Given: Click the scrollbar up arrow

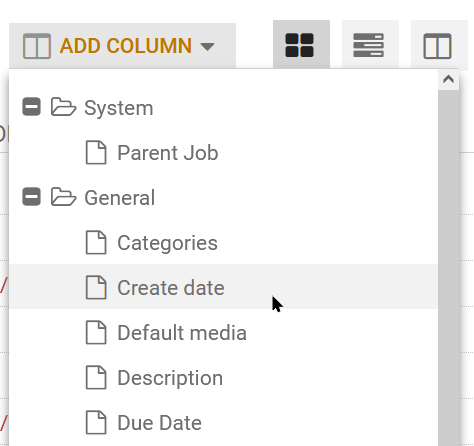Looking at the screenshot, I should (448, 79).
